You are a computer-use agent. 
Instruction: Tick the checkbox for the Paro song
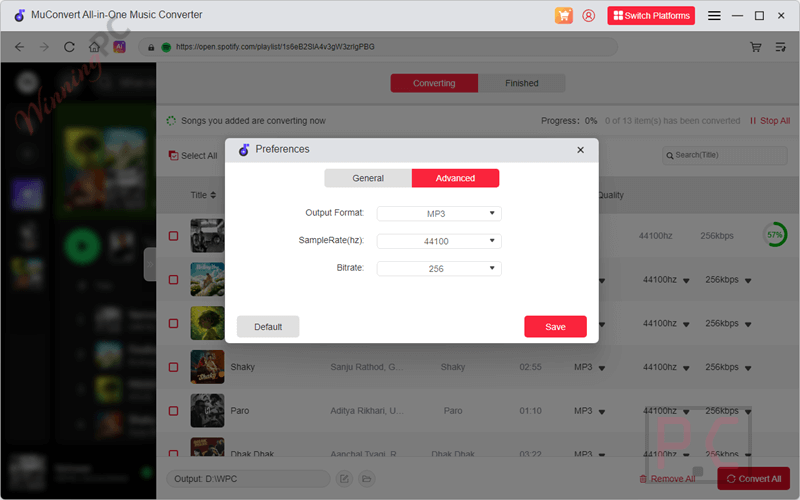173,411
